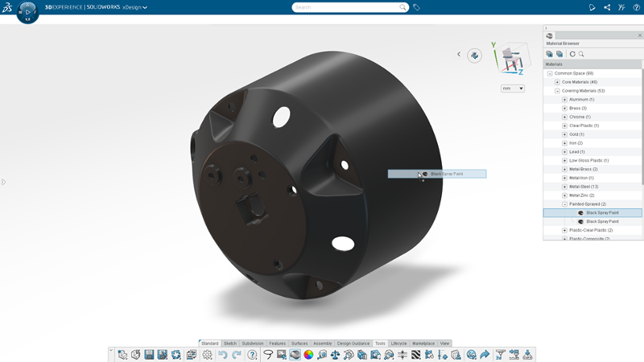Select the lasso selection tool

[x=268, y=355]
